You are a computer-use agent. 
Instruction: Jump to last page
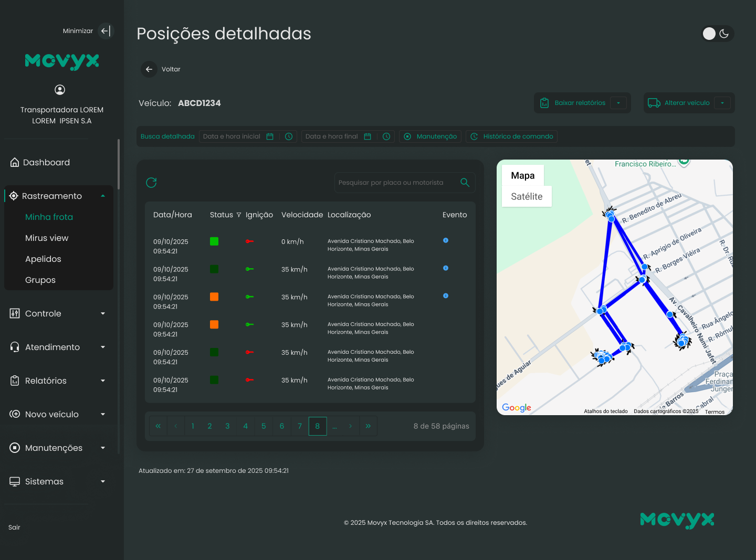click(368, 426)
